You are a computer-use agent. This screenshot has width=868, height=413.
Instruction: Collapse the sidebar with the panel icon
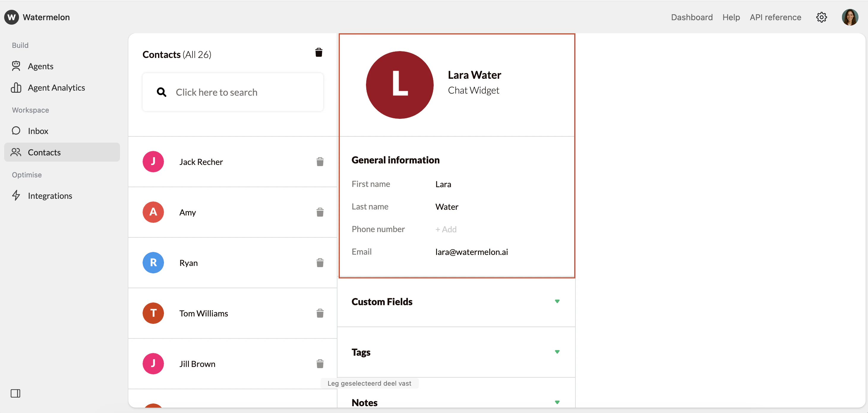[x=15, y=393]
